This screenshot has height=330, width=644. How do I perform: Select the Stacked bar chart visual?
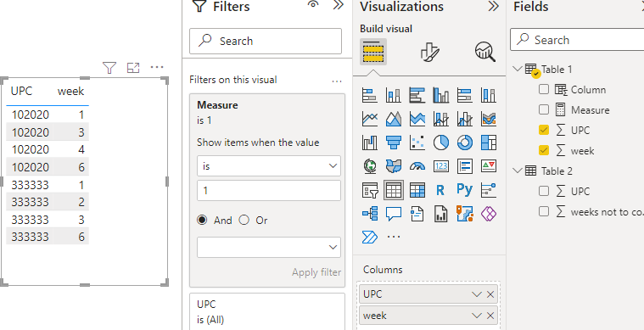click(x=370, y=96)
